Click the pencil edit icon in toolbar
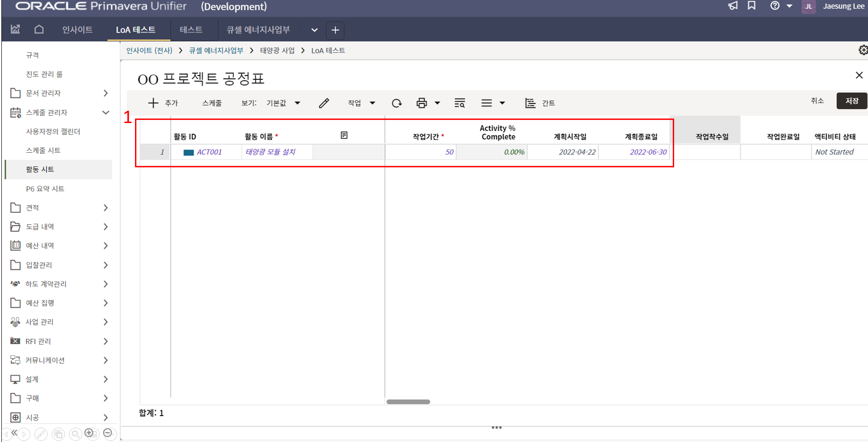Image resolution: width=868 pixels, height=442 pixels. coord(324,103)
